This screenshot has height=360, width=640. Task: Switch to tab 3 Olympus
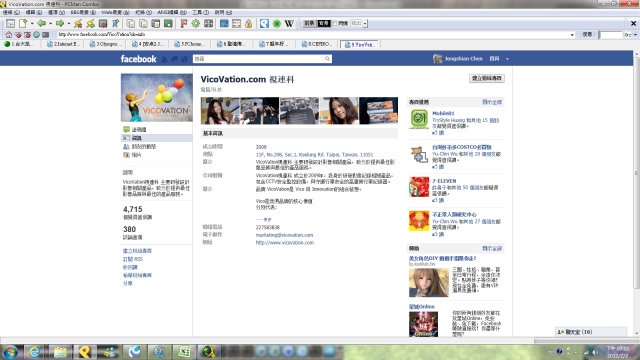[x=106, y=44]
